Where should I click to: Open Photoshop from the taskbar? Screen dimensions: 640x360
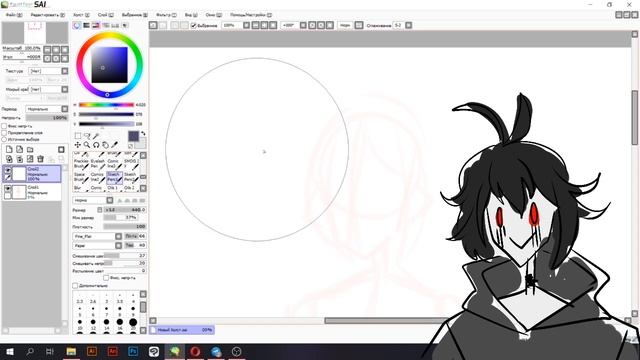(133, 351)
